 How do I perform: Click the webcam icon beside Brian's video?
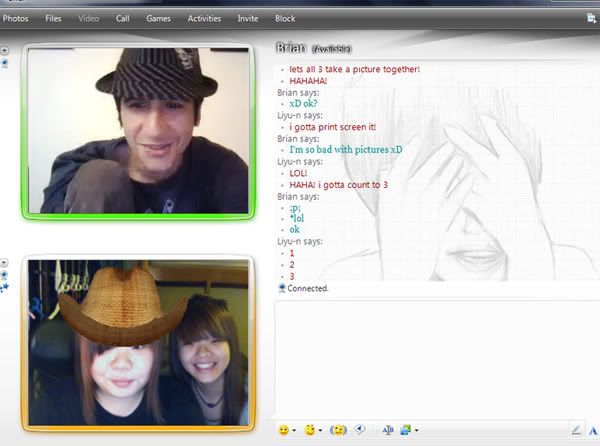coord(5,63)
